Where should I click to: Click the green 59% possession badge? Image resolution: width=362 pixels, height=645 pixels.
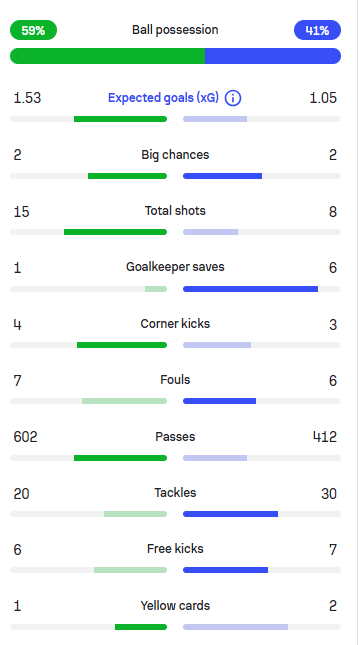[33, 30]
